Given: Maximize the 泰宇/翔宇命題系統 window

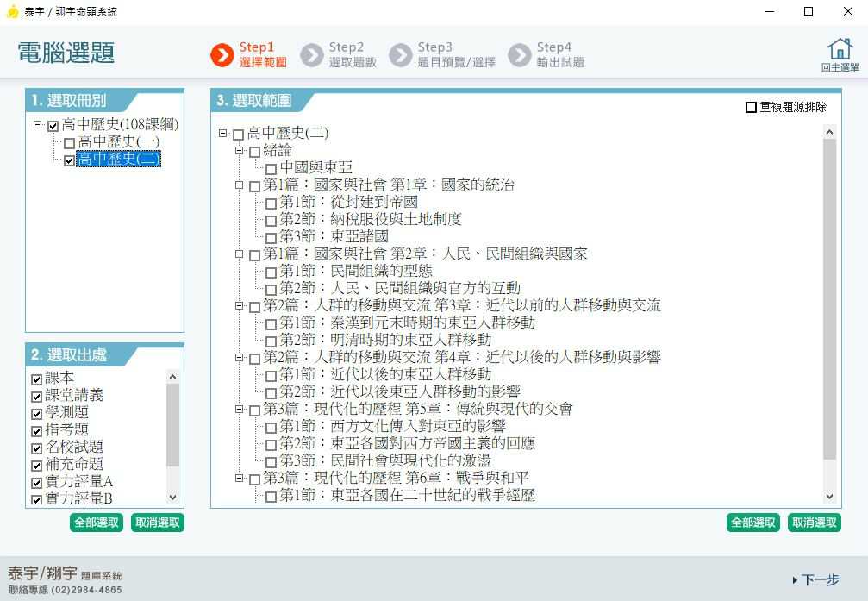Looking at the screenshot, I should pyautogui.click(x=809, y=11).
